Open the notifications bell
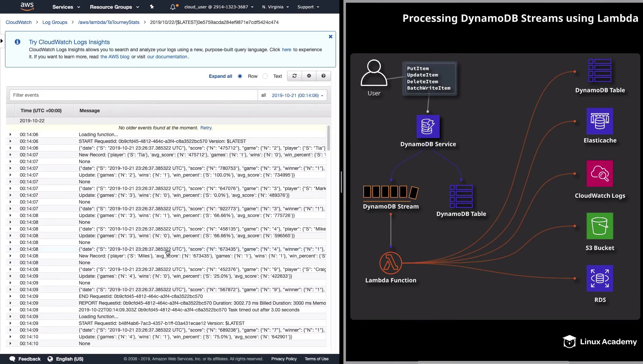643x364 pixels. pyautogui.click(x=173, y=7)
